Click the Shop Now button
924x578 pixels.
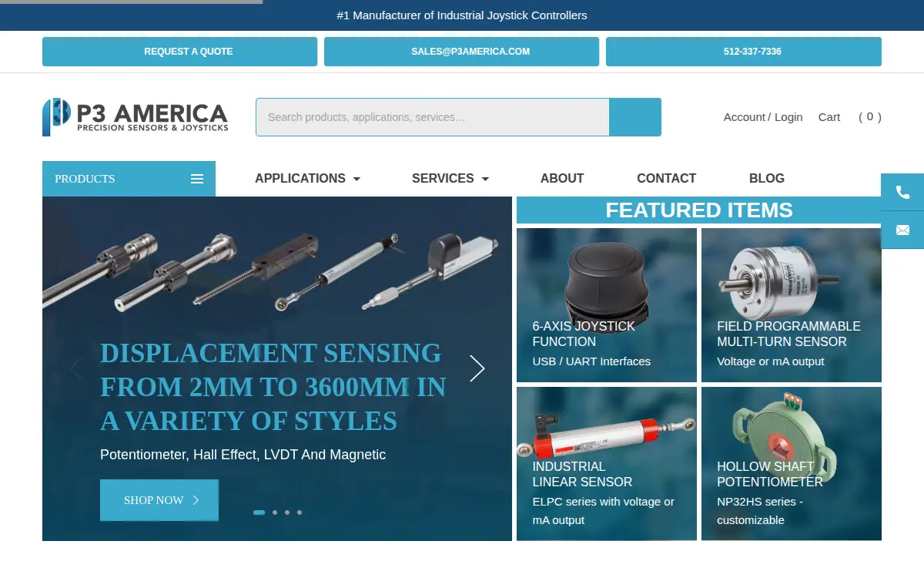(x=159, y=500)
